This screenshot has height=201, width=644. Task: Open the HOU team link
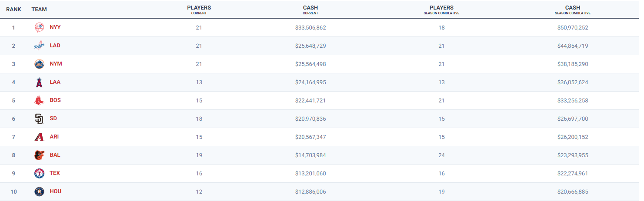pyautogui.click(x=55, y=191)
